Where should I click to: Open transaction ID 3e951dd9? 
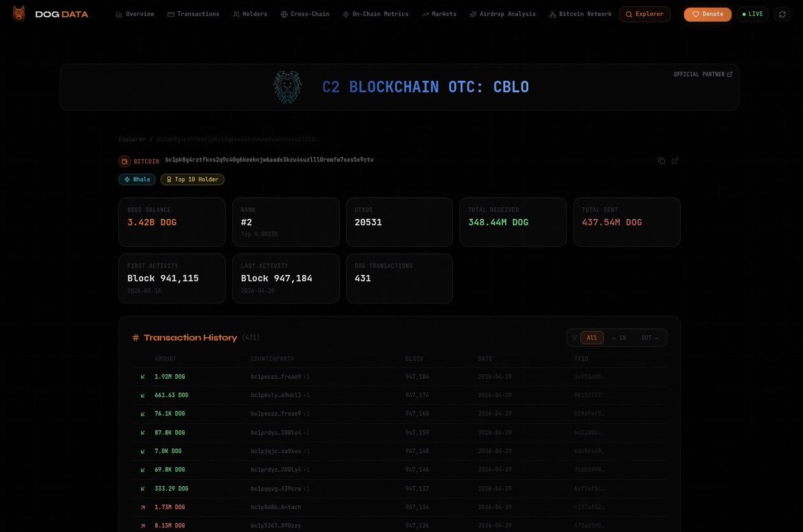(589, 377)
